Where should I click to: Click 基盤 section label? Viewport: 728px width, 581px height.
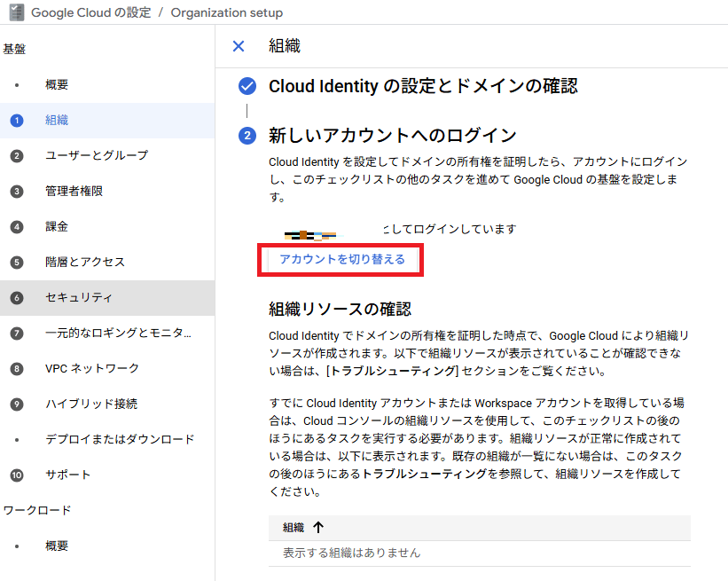tap(14, 49)
